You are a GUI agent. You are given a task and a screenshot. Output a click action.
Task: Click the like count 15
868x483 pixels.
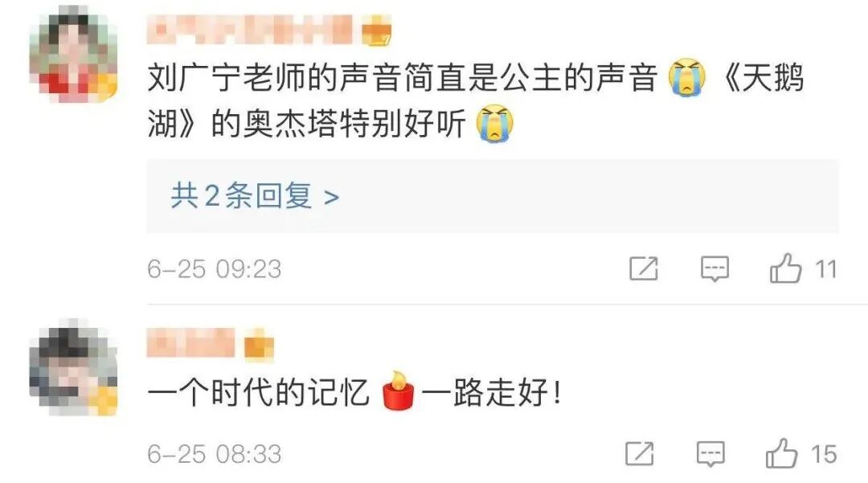coord(824,454)
